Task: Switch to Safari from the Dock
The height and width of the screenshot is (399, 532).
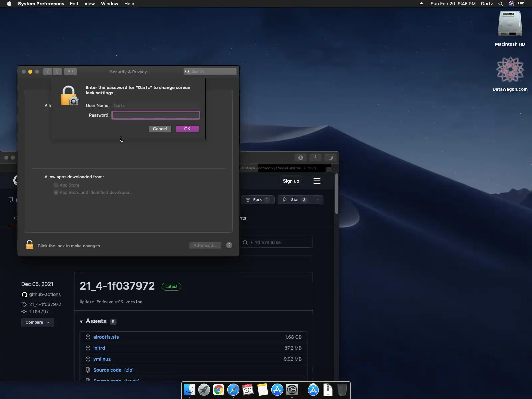Action: (233, 390)
